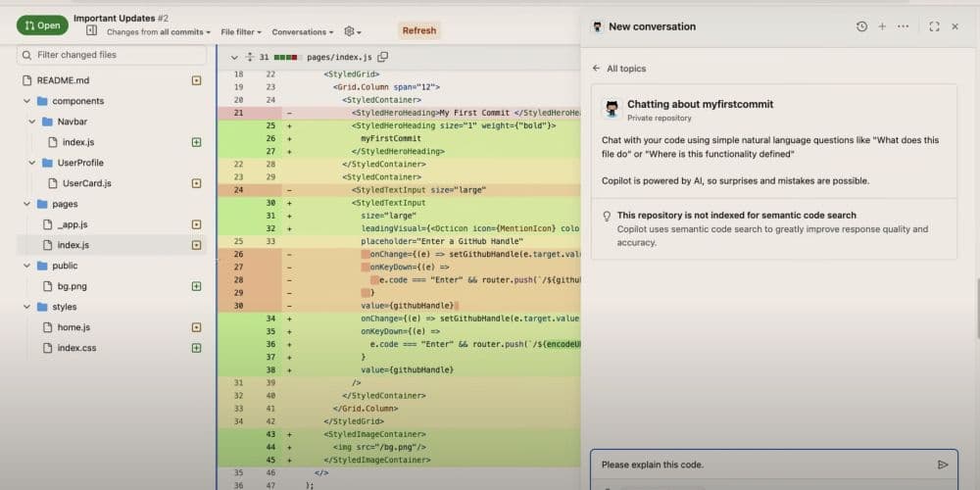Click the UserProfile folder icon
The width and height of the screenshot is (980, 490).
47,163
